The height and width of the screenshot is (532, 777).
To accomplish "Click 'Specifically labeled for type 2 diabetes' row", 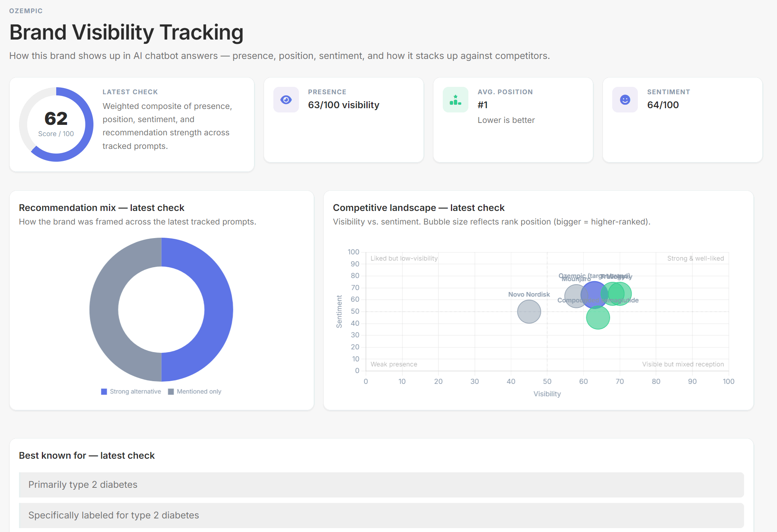I will click(381, 515).
